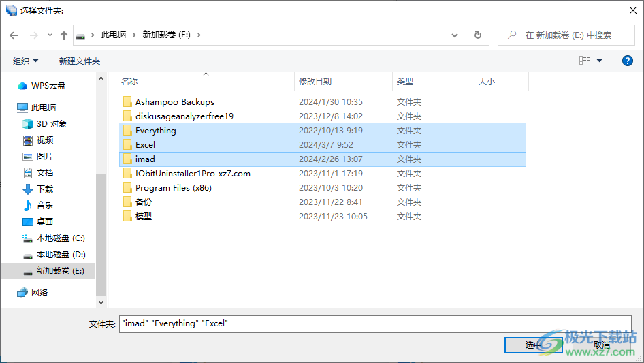This screenshot has height=363, width=644.
Task: Open 桌面 in the sidebar
Action: pyautogui.click(x=38, y=221)
